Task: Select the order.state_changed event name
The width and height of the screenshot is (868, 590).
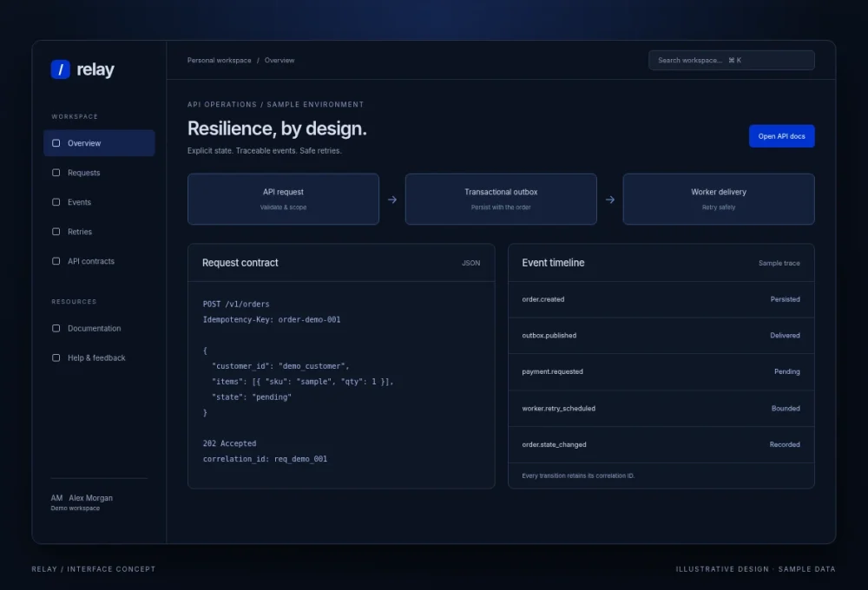Action: (x=554, y=444)
